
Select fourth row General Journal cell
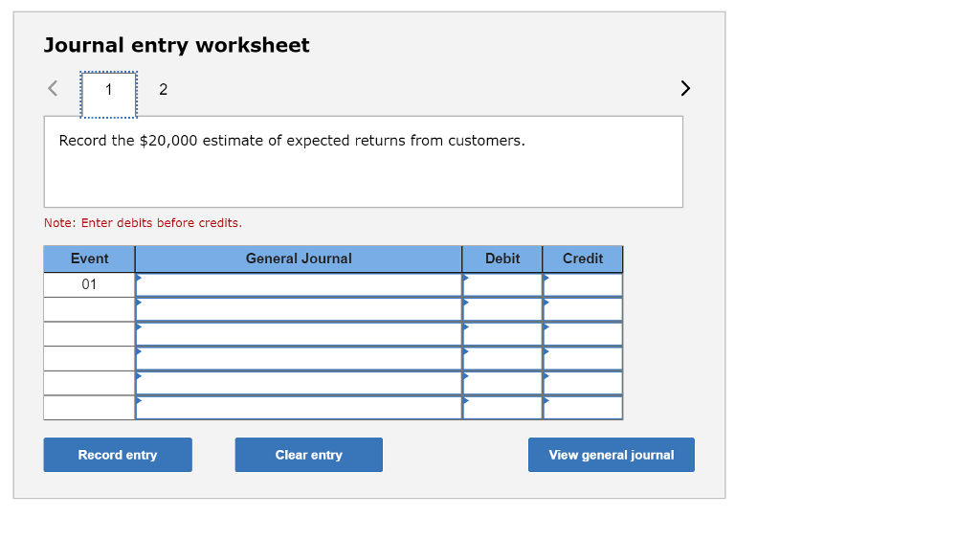coord(299,358)
